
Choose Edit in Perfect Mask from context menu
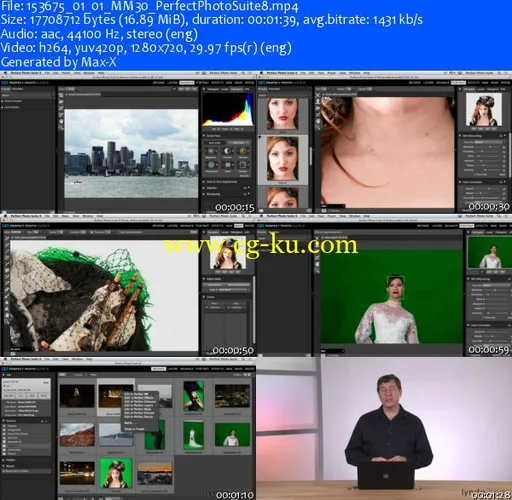(138, 409)
